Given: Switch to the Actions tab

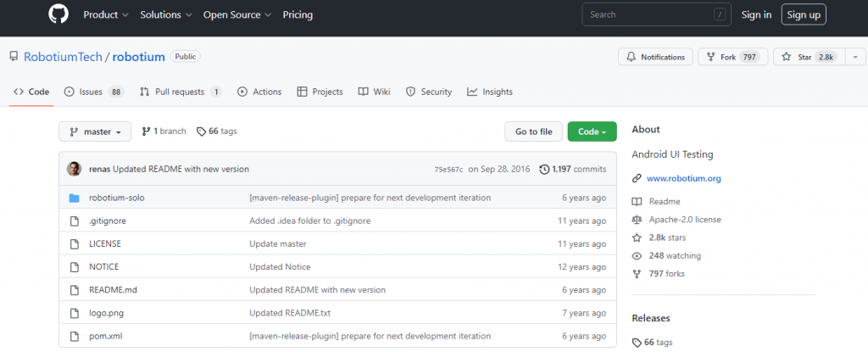Looking at the screenshot, I should pyautogui.click(x=259, y=92).
